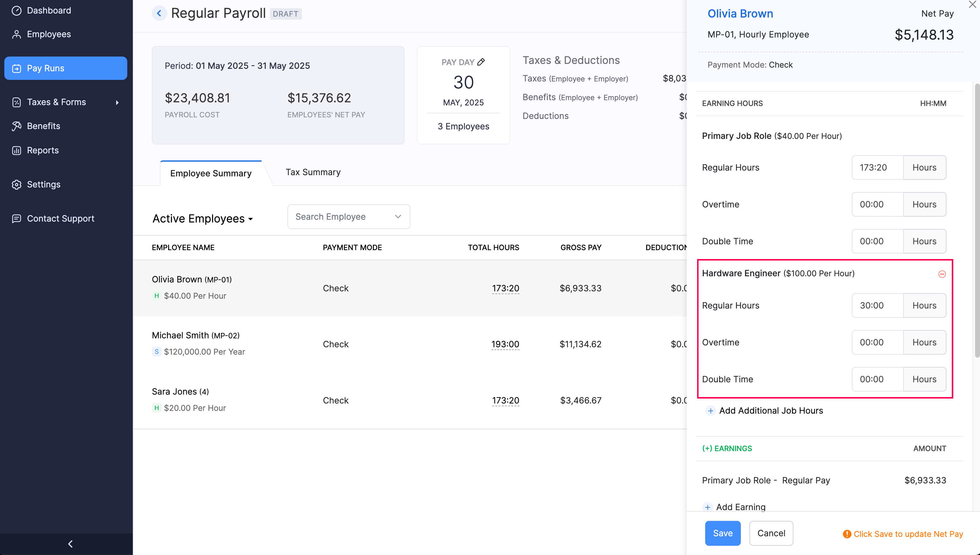Expand the Taxes & Forms submenu
The width and height of the screenshot is (980, 555).
pyautogui.click(x=117, y=103)
